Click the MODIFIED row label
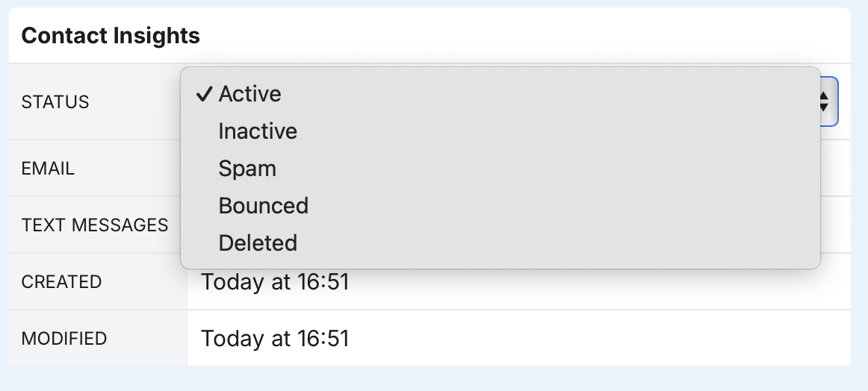This screenshot has width=868, height=391. click(x=64, y=339)
